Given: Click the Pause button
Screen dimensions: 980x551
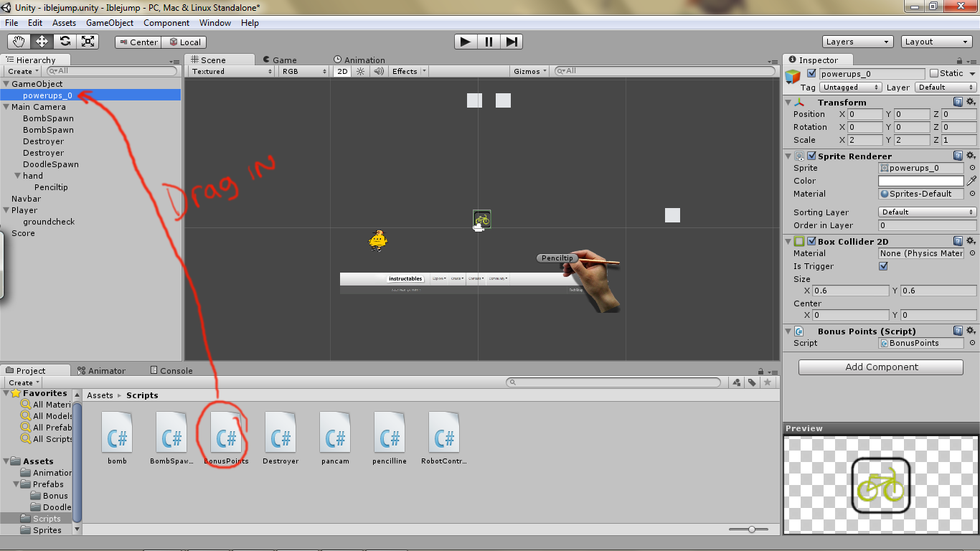Looking at the screenshot, I should pos(489,42).
